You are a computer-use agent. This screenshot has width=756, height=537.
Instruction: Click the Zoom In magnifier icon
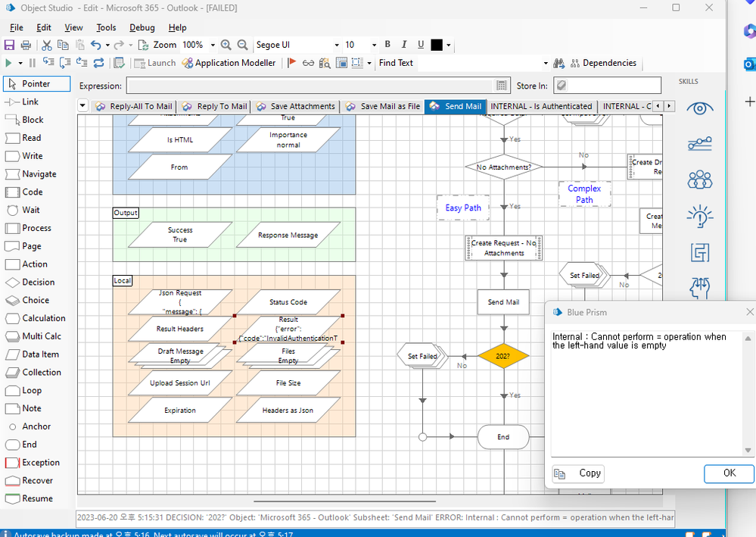[226, 45]
